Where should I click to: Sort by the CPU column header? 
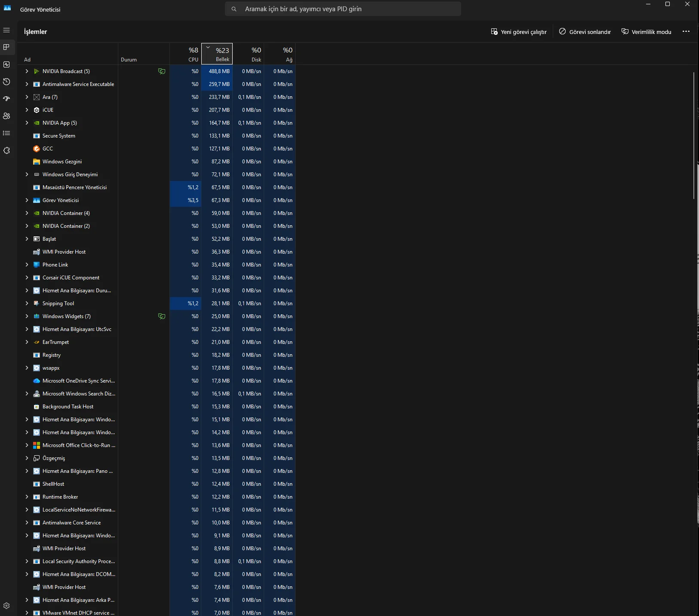point(185,54)
